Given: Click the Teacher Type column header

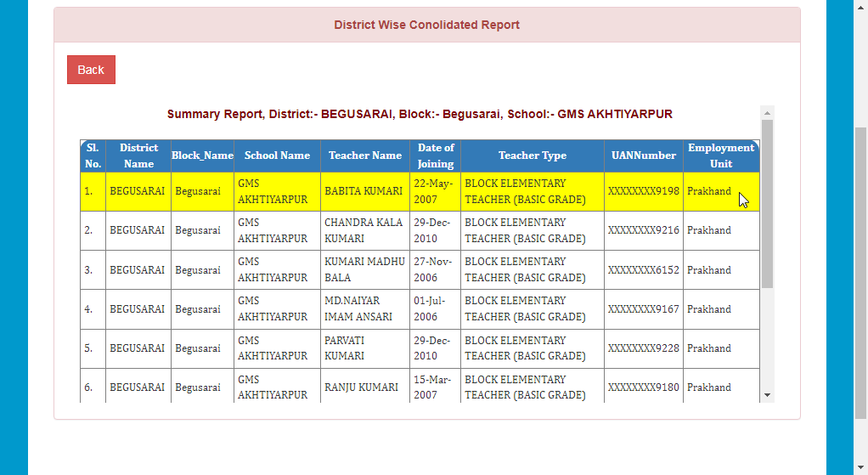Looking at the screenshot, I should pyautogui.click(x=533, y=156).
